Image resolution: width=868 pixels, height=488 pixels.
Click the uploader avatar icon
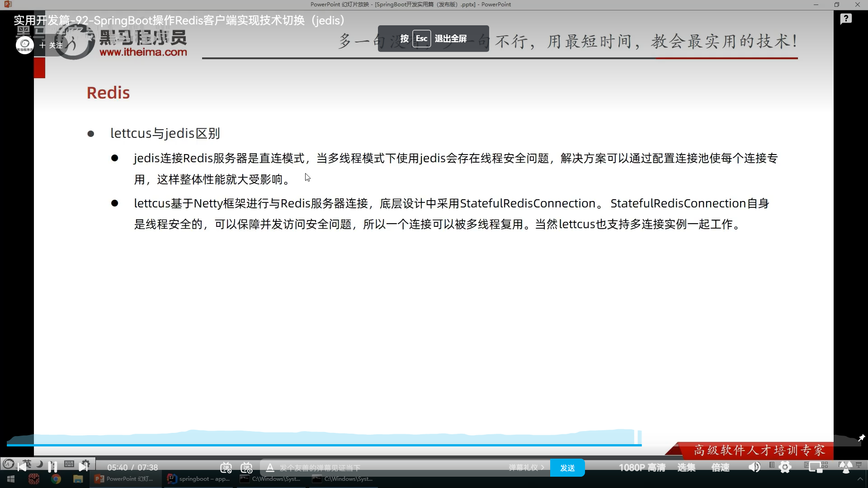(x=25, y=45)
